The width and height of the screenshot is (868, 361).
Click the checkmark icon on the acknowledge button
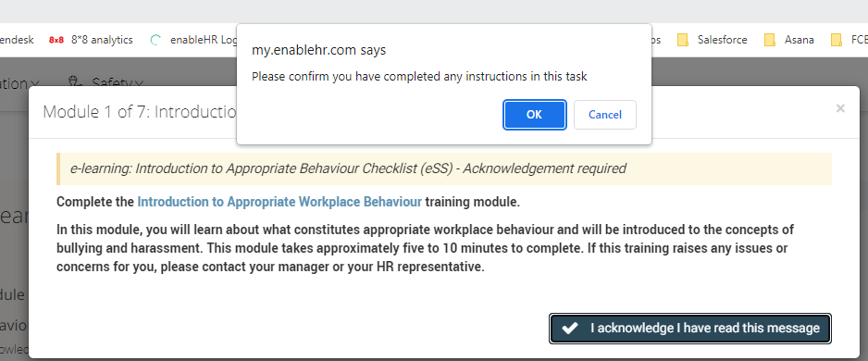570,329
